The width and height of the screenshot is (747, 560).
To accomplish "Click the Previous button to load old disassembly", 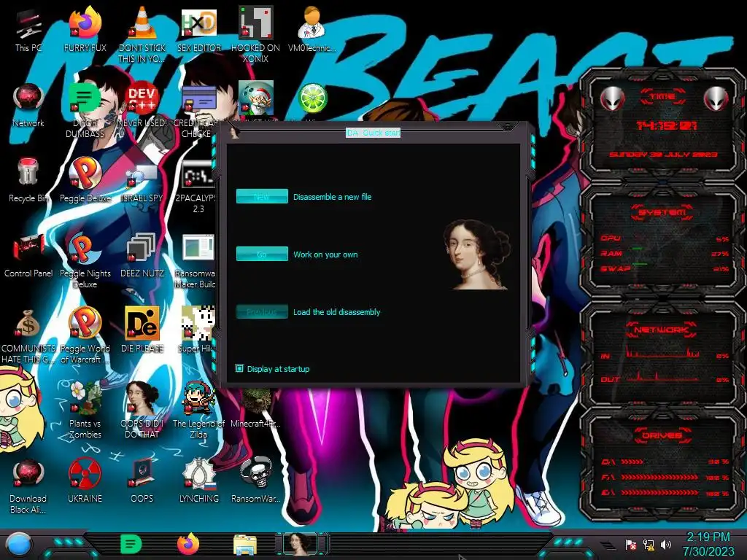I will pos(262,311).
